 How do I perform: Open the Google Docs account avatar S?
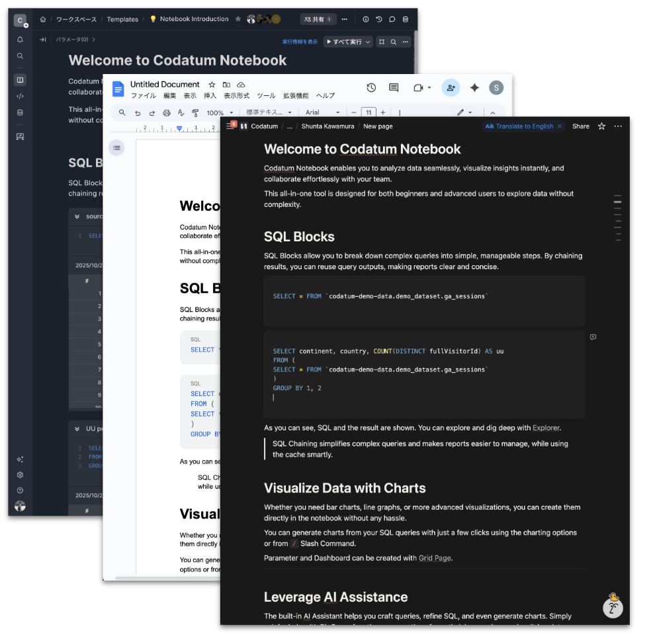pos(496,87)
